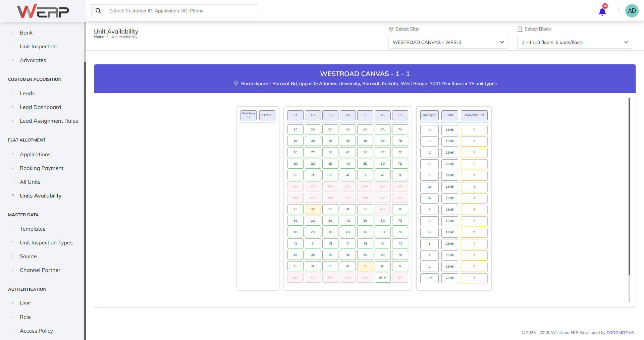
Task: Open Channel Partner page
Action: pyautogui.click(x=40, y=270)
